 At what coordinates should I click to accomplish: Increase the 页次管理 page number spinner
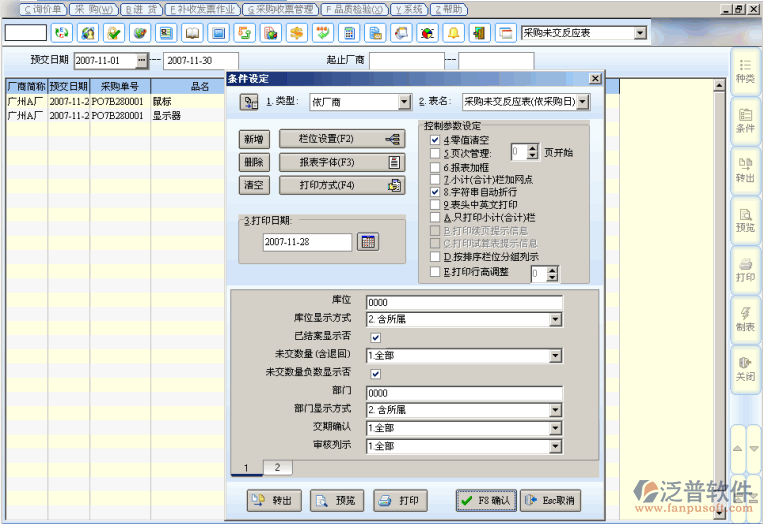535,149
